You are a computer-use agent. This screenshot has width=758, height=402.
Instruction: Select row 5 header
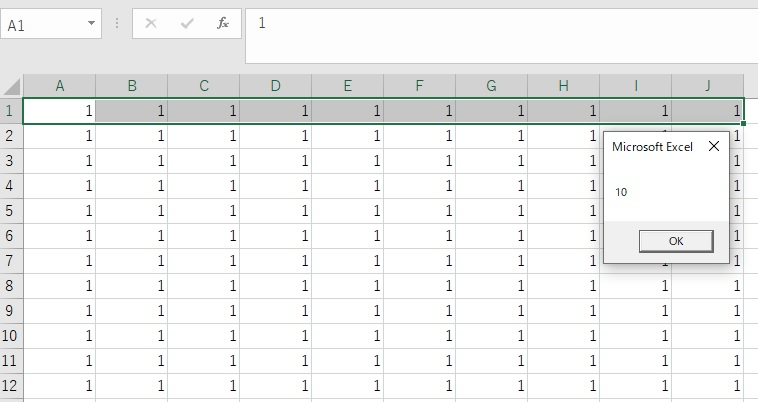pyautogui.click(x=11, y=210)
